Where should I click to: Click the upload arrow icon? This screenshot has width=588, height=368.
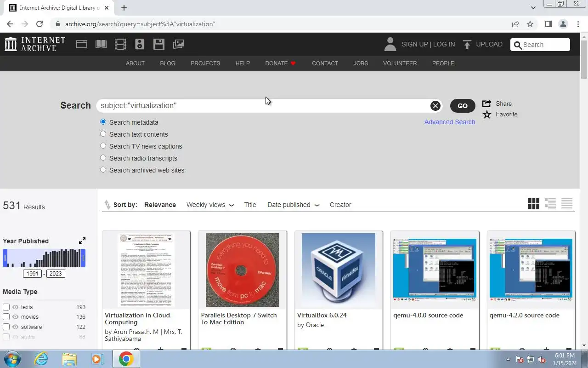[x=467, y=44]
